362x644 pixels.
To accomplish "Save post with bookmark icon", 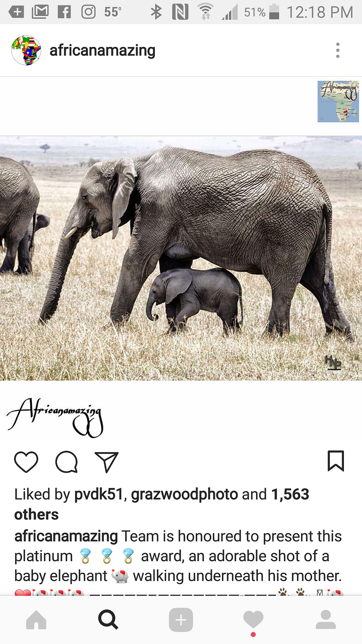I will pyautogui.click(x=336, y=461).
